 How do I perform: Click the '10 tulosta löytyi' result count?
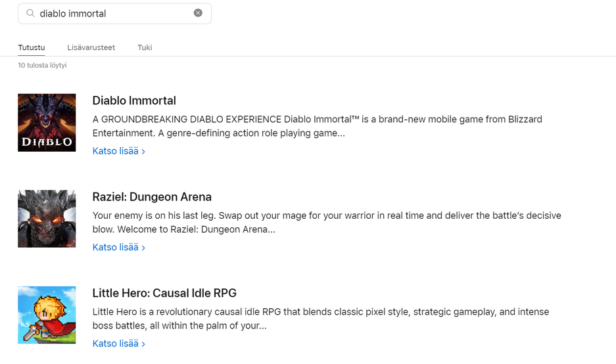coord(43,65)
